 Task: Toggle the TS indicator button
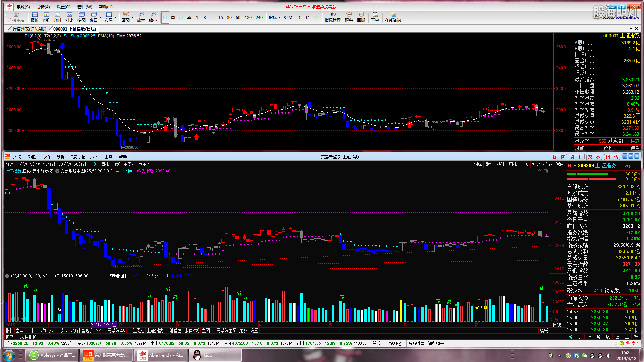pyautogui.click(x=299, y=17)
